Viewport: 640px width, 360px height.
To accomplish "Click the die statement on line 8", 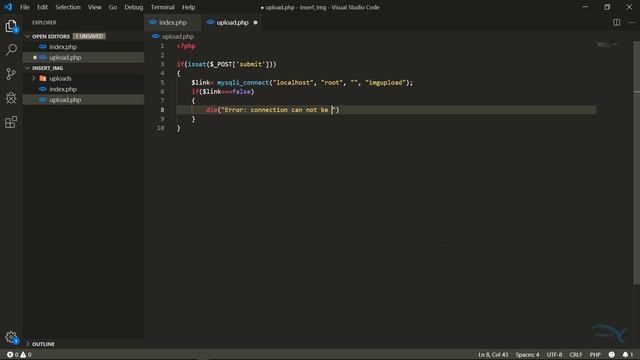I will (x=273, y=110).
